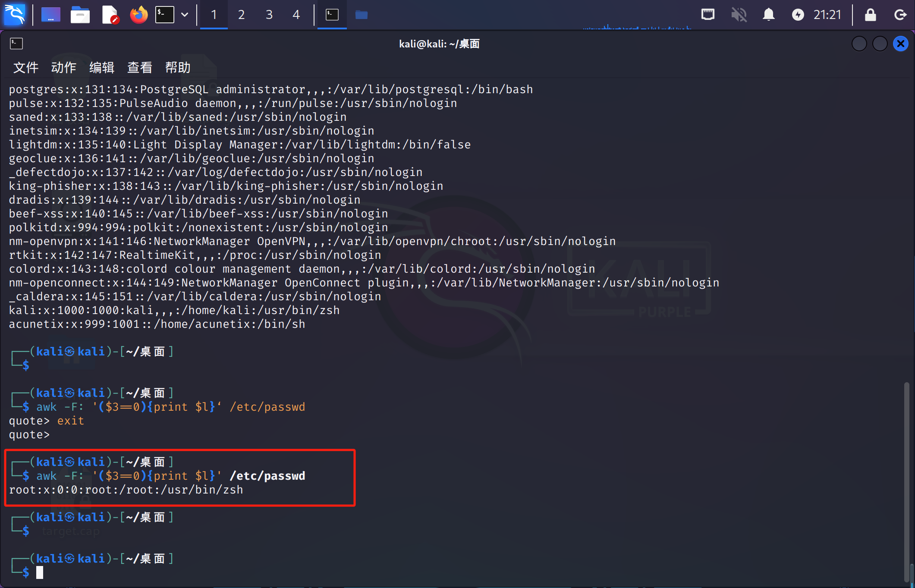Open the 编辑 menu
Viewport: 915px width, 588px height.
[101, 67]
